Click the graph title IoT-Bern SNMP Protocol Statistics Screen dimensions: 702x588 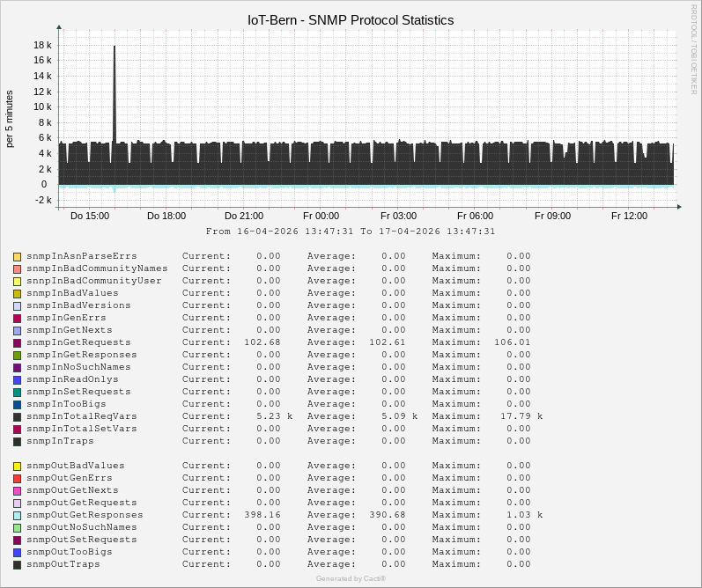click(351, 19)
